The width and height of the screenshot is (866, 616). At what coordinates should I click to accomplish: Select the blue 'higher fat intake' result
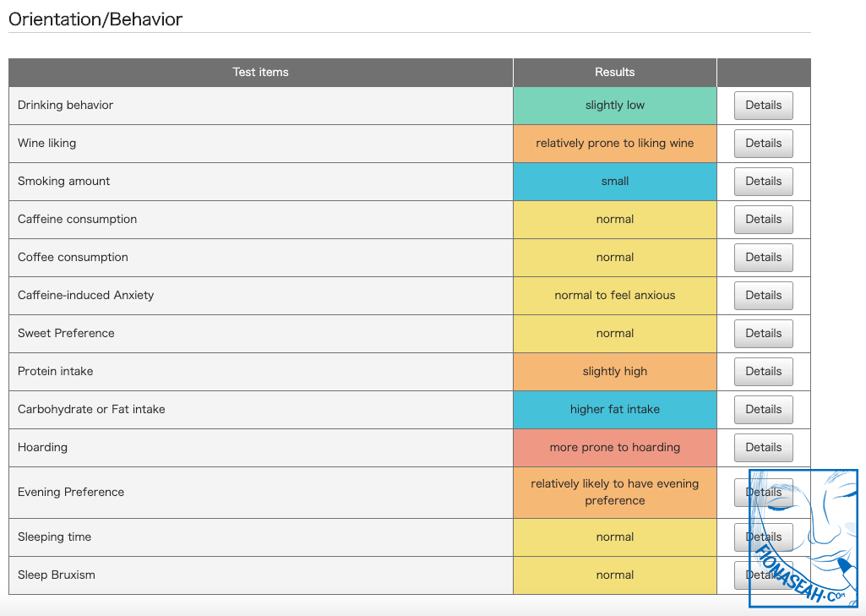click(x=614, y=410)
